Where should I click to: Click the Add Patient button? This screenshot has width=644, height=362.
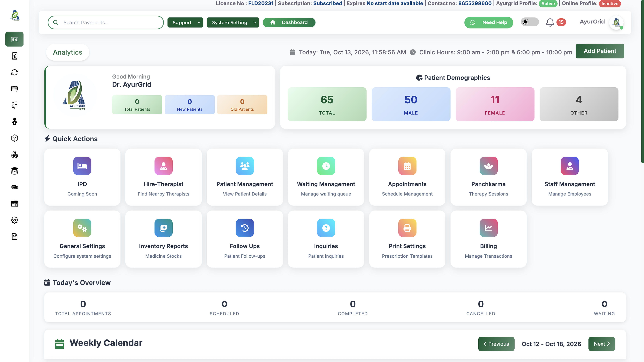[x=600, y=51]
